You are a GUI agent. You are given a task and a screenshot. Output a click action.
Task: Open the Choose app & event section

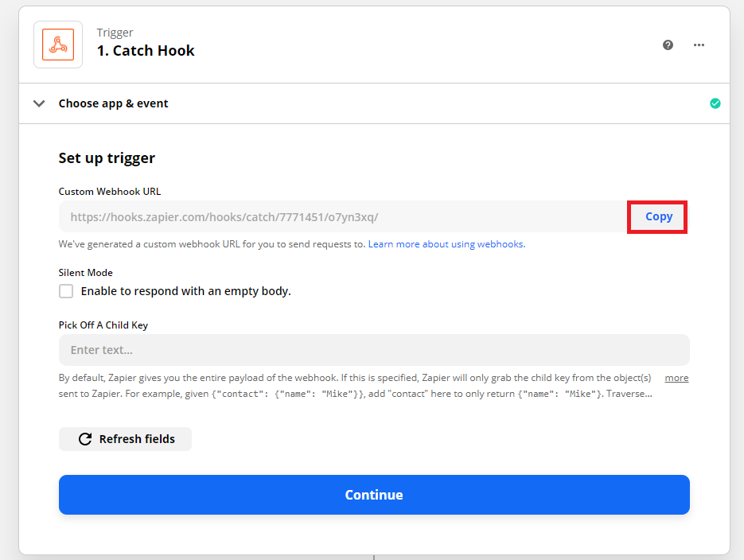pos(374,103)
